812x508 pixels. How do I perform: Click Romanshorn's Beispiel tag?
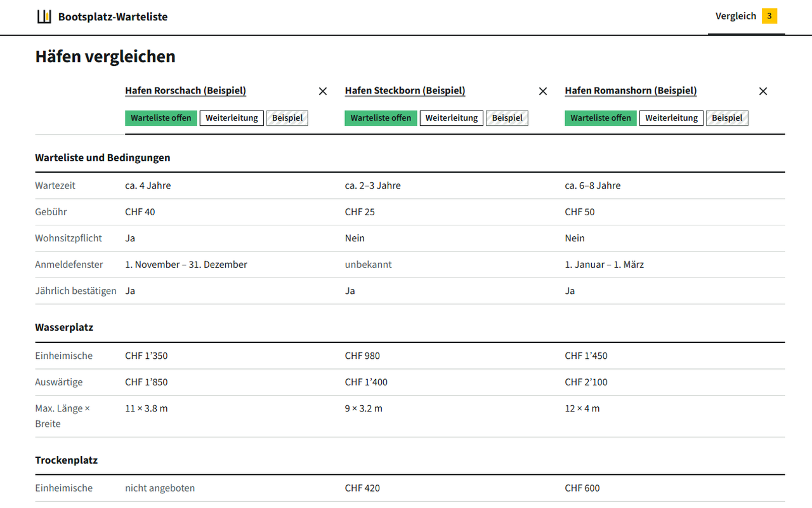coord(727,118)
